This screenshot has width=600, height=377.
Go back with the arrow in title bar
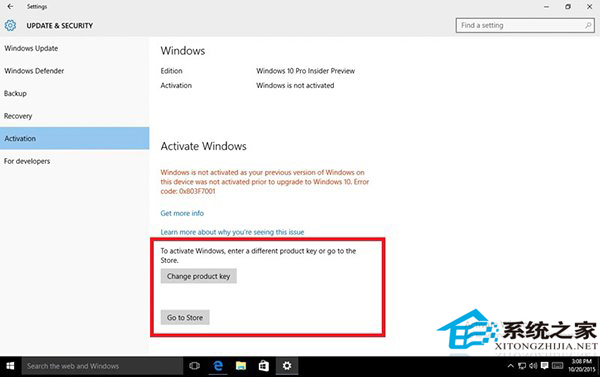point(10,7)
